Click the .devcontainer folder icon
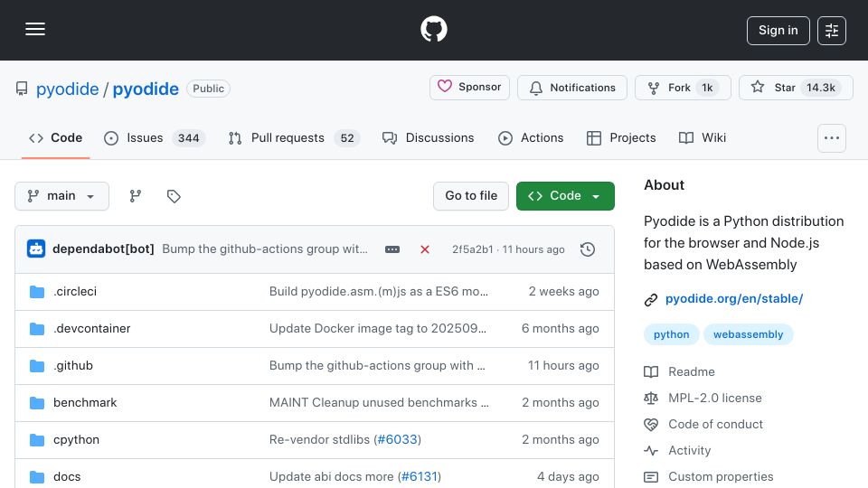This screenshot has width=868, height=488. (37, 329)
